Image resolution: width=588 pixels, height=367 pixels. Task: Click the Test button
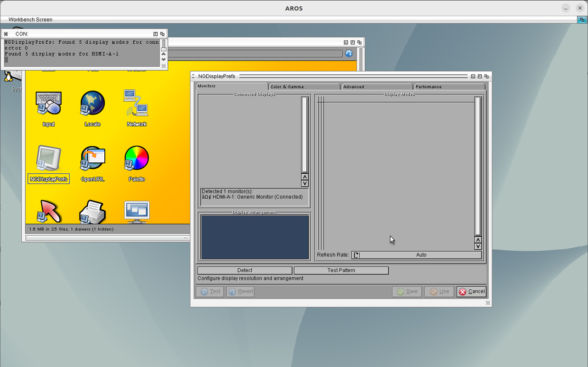click(x=210, y=292)
